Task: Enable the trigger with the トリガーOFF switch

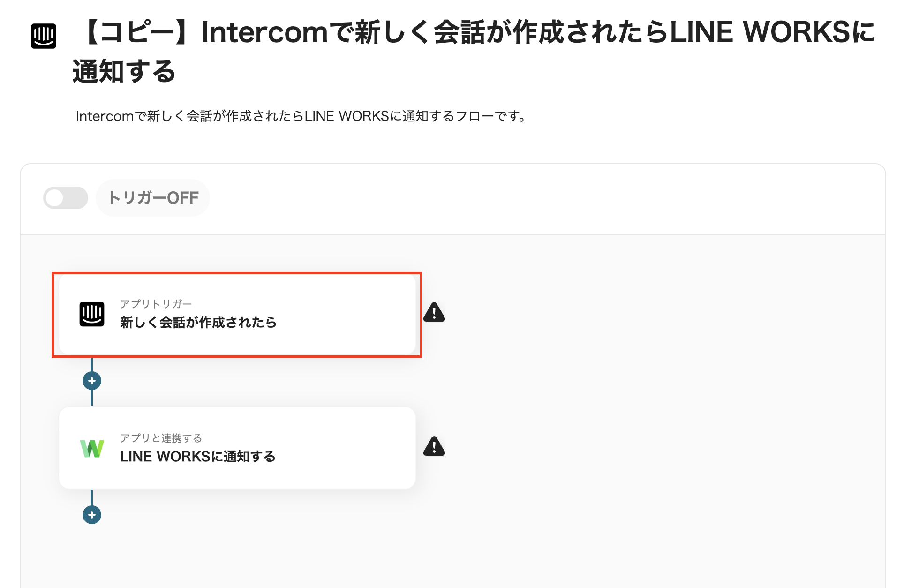Action: coord(66,198)
